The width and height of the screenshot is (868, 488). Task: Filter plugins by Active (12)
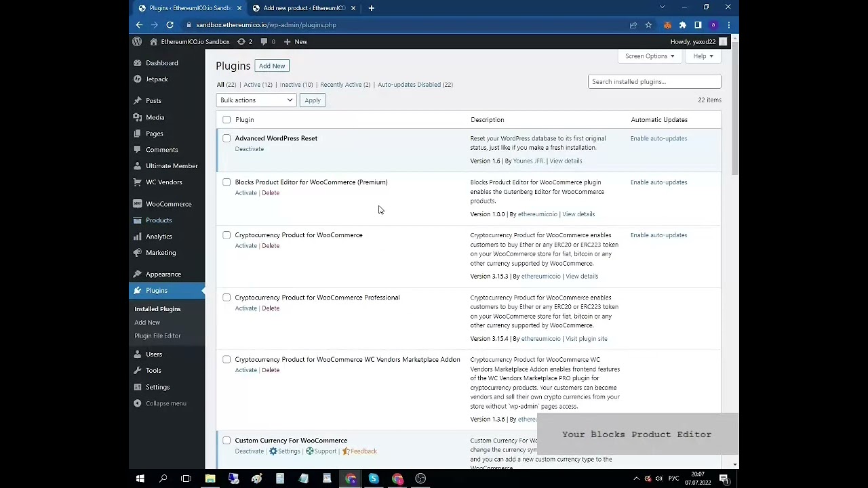pos(258,85)
